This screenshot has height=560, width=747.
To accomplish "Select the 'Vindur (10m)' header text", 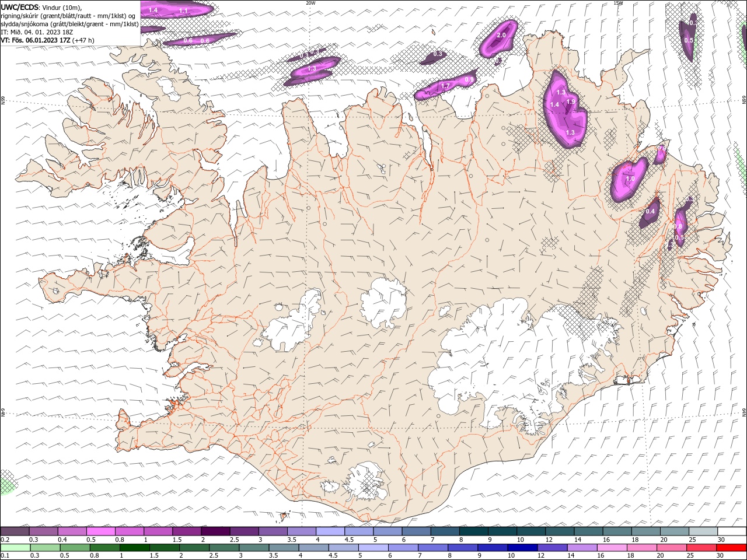I will click(x=62, y=7).
